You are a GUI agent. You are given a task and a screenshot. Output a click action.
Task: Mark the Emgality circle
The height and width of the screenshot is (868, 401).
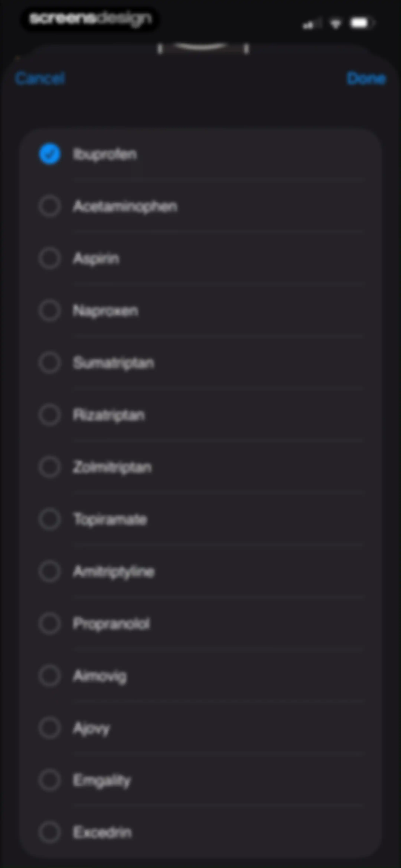click(50, 780)
